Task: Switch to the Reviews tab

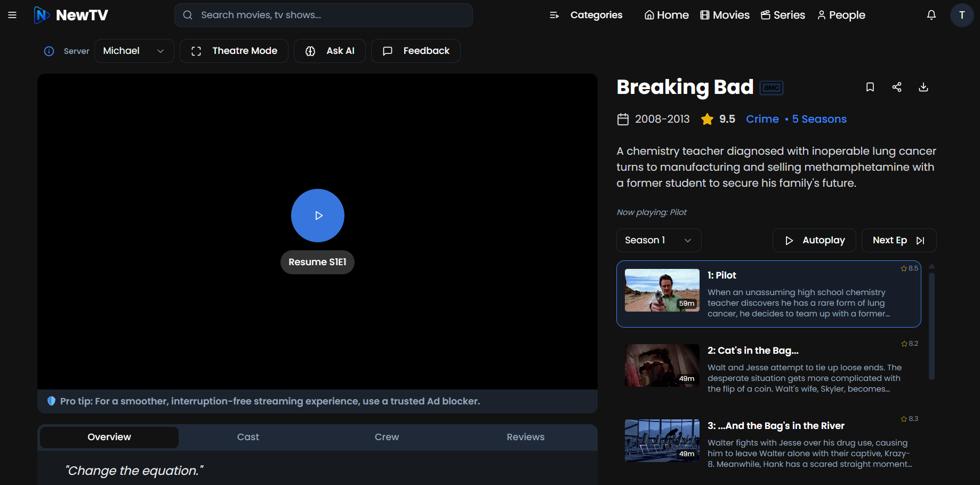Action: click(525, 437)
